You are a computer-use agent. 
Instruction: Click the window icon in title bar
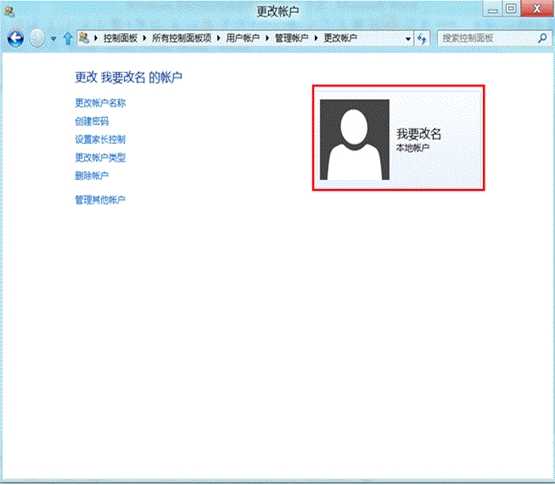tap(9, 11)
